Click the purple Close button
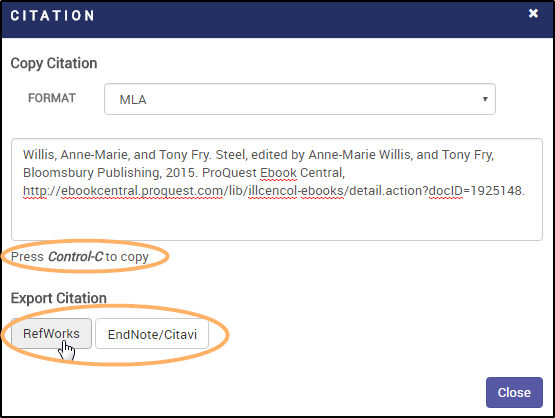The width and height of the screenshot is (555, 418). point(514,392)
